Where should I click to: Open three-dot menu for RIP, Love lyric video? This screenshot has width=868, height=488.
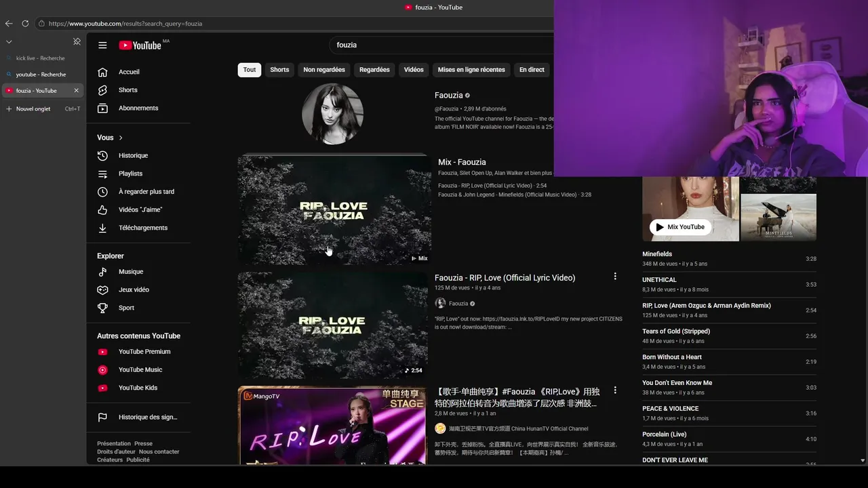[615, 277]
